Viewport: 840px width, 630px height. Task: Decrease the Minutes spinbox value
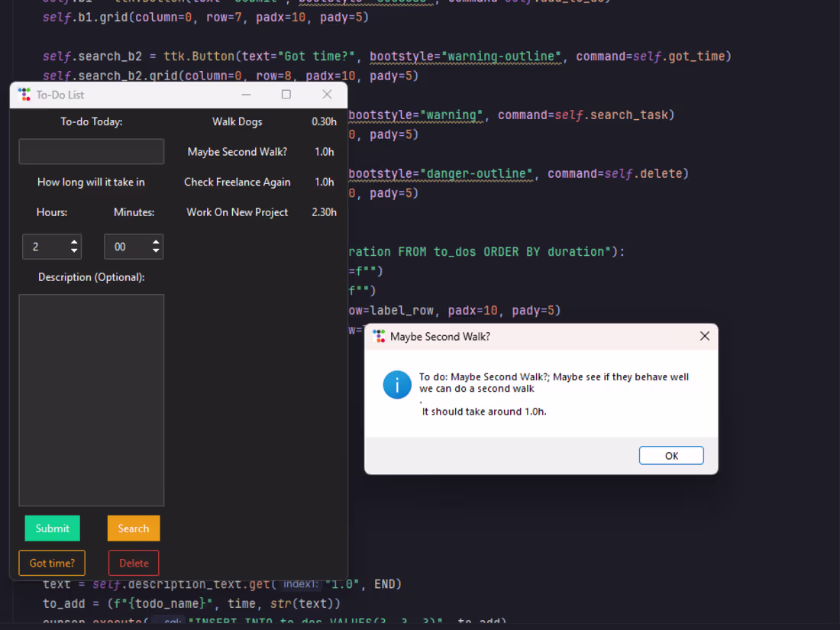(x=156, y=250)
